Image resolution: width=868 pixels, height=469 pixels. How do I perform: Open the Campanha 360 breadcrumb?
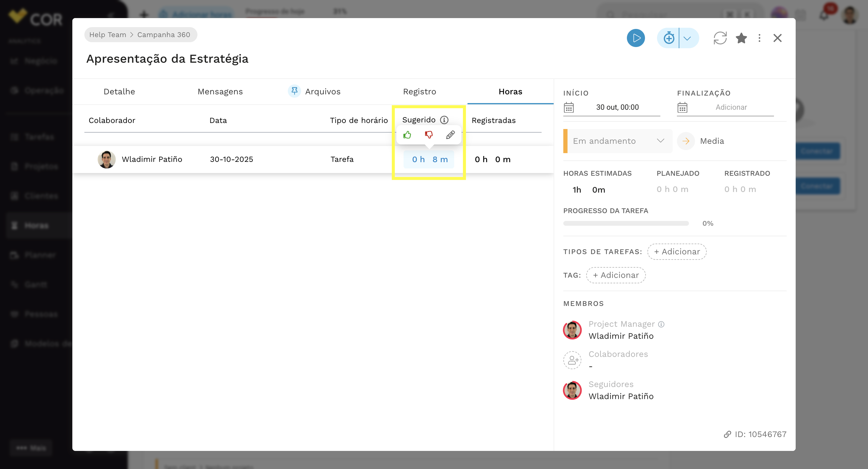click(x=164, y=35)
